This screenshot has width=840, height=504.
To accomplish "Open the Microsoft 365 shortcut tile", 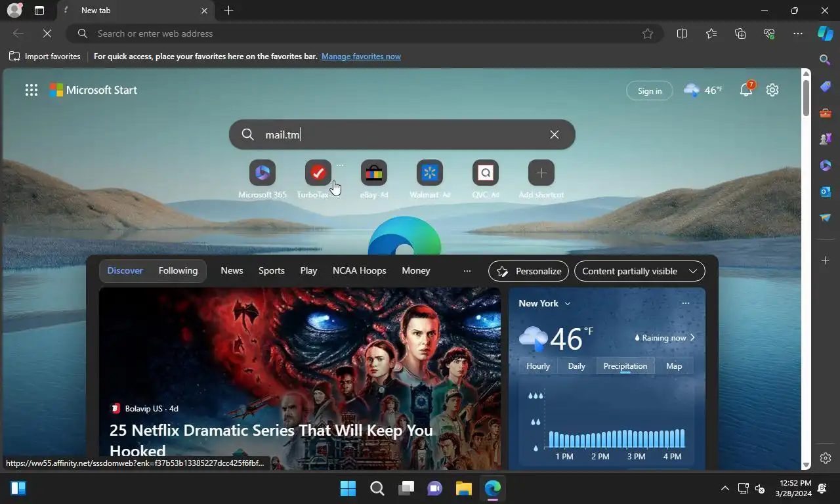I will point(262,178).
